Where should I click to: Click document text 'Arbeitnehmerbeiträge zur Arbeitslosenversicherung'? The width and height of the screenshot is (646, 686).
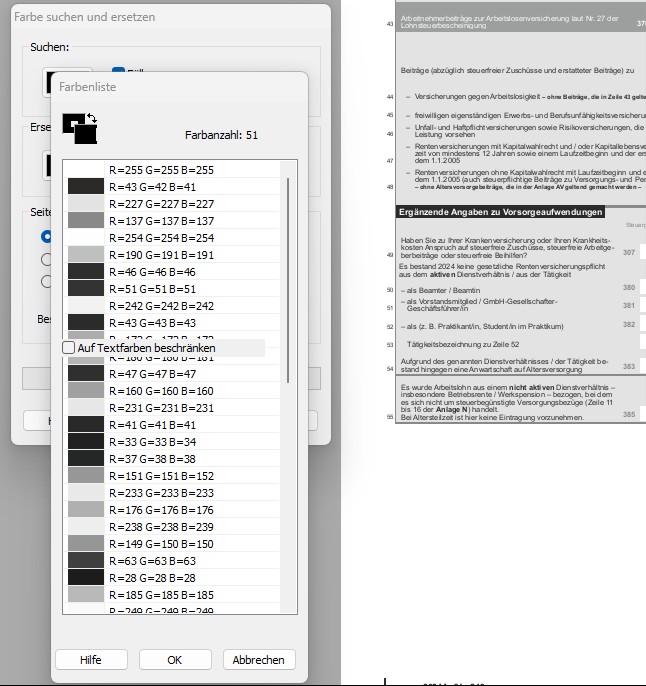click(485, 18)
